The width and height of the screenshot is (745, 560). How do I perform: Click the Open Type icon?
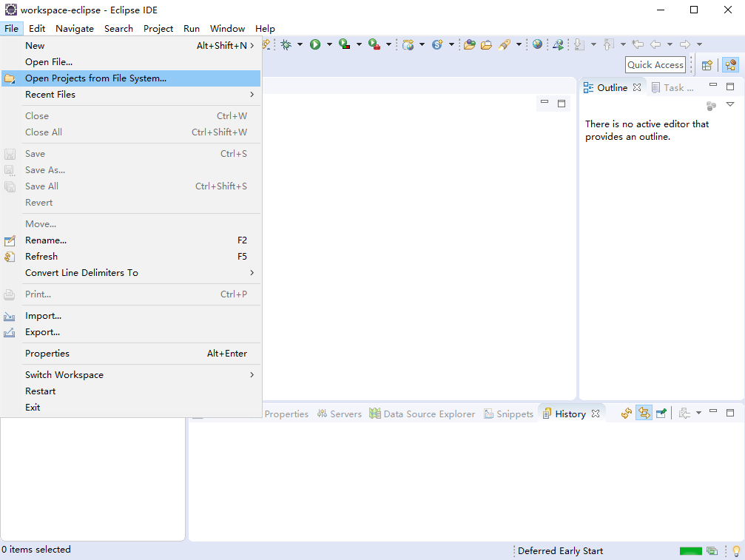pyautogui.click(x=470, y=44)
